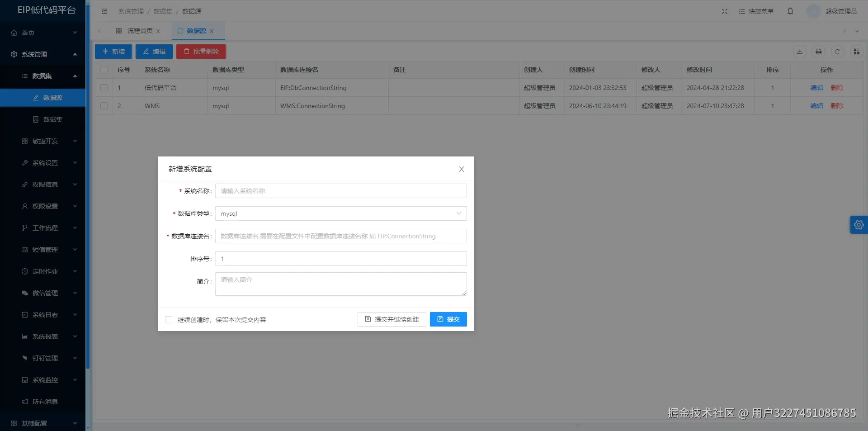Expand 系统设置 sidebar menu

(x=43, y=163)
